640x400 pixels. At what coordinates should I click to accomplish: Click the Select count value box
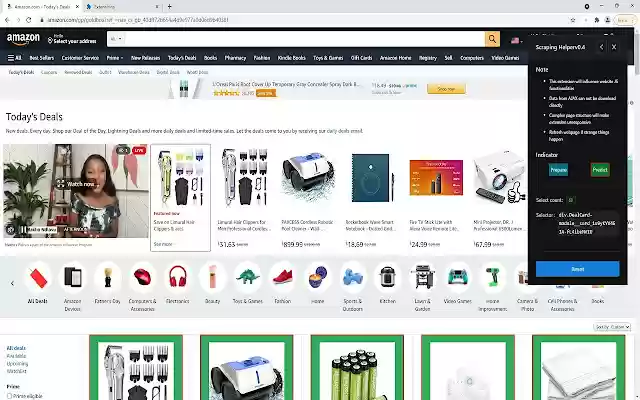click(571, 200)
